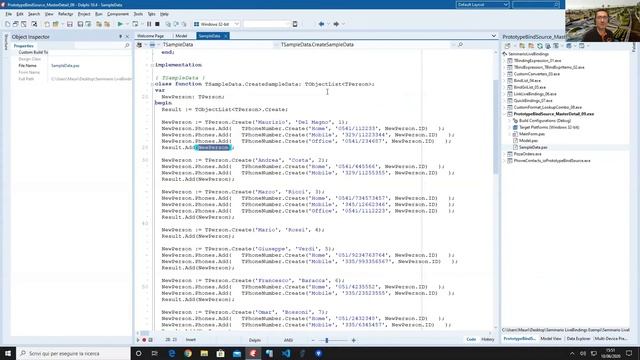Click the Open Project folder toolbar icon
The image size is (640, 360).
click(56, 24)
